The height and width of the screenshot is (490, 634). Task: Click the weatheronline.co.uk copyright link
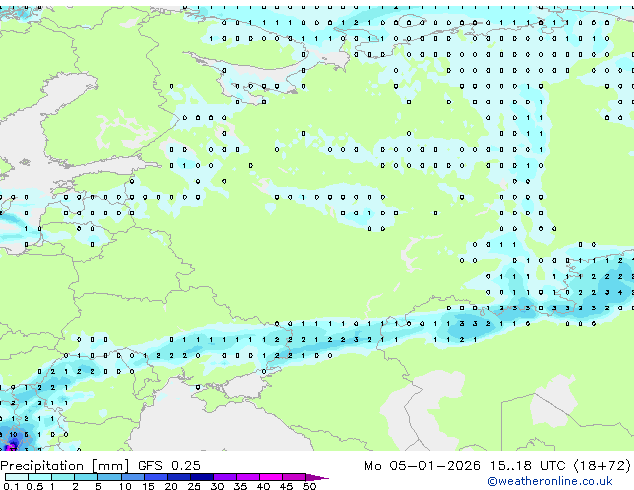pos(550,481)
